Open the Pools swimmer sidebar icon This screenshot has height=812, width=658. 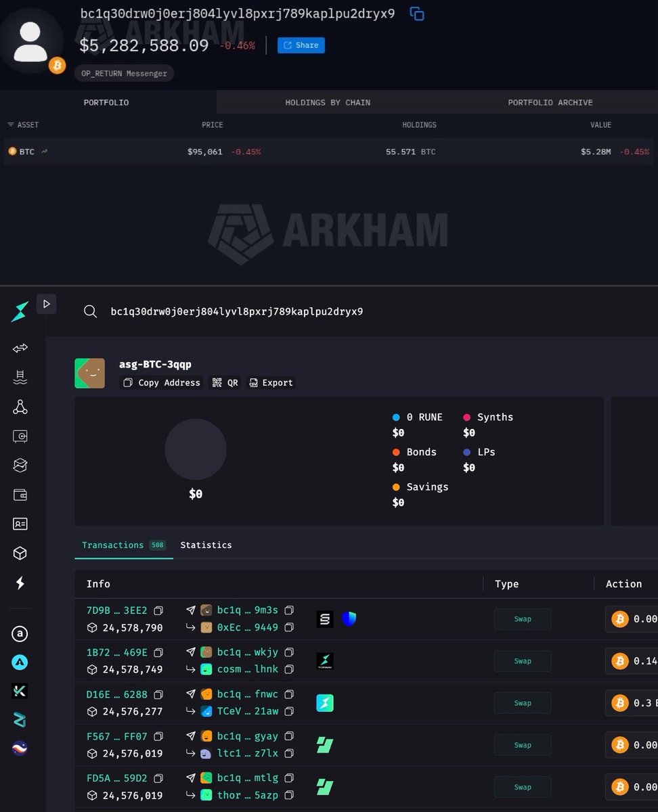20,377
